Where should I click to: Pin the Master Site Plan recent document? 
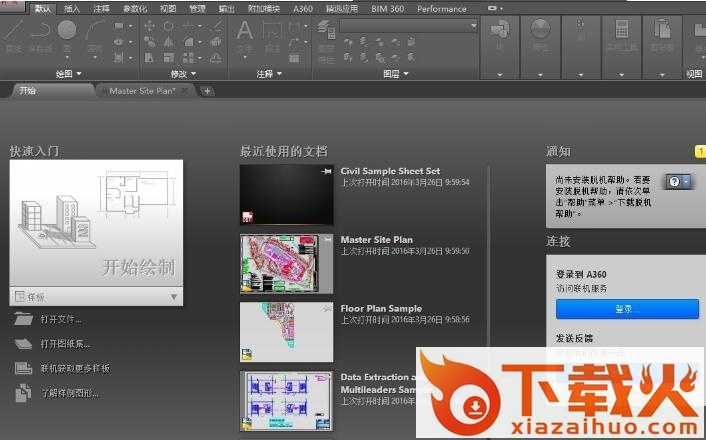[326, 241]
